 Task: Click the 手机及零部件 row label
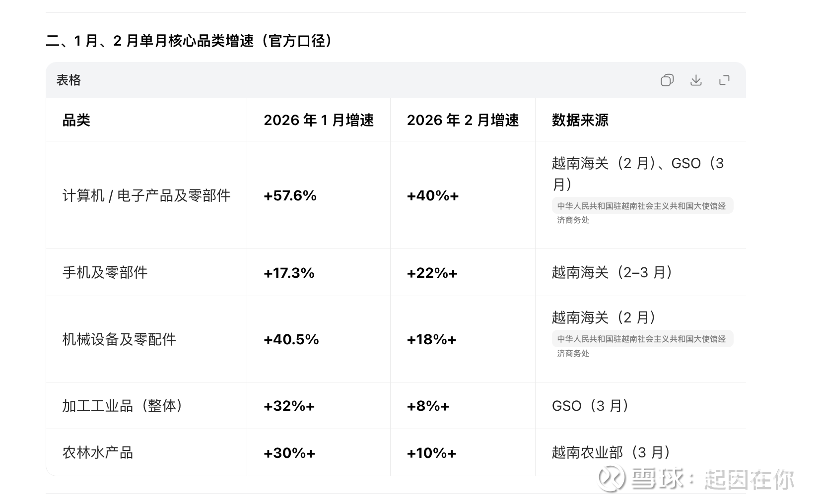[105, 272]
